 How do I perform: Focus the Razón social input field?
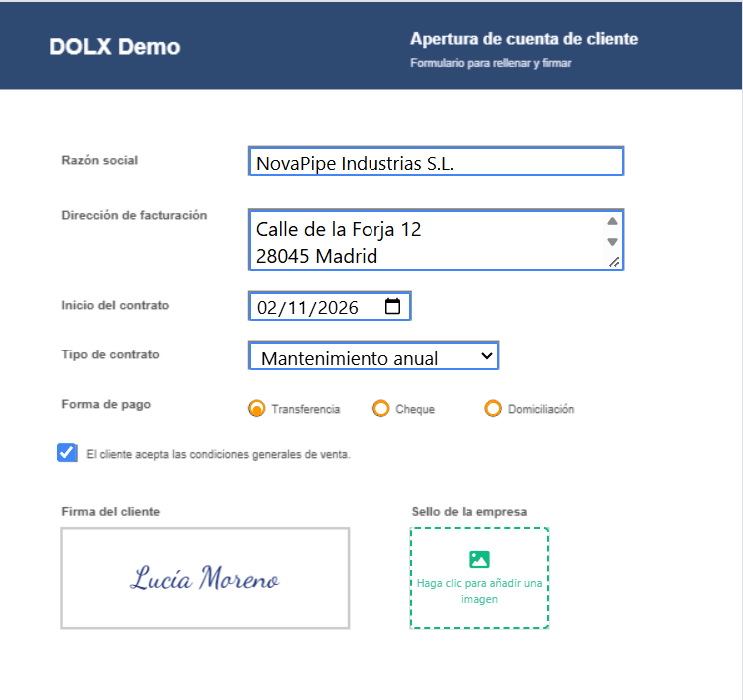pos(436,162)
